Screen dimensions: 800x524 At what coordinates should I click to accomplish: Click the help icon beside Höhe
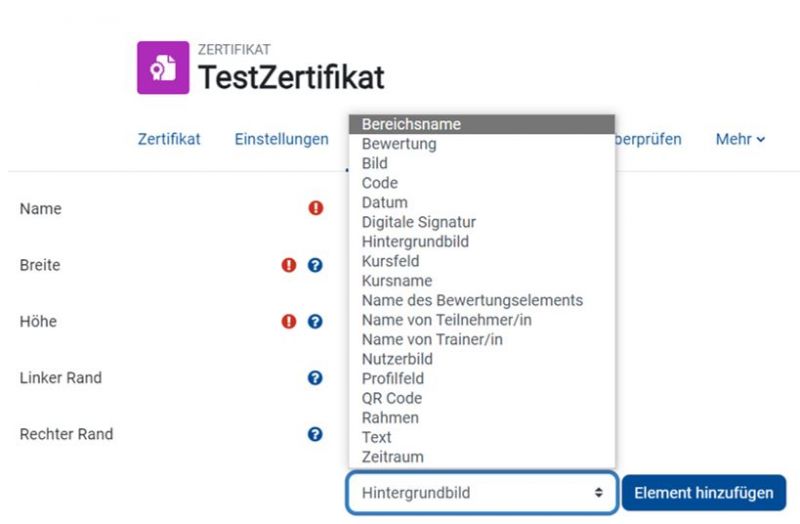coord(316,322)
